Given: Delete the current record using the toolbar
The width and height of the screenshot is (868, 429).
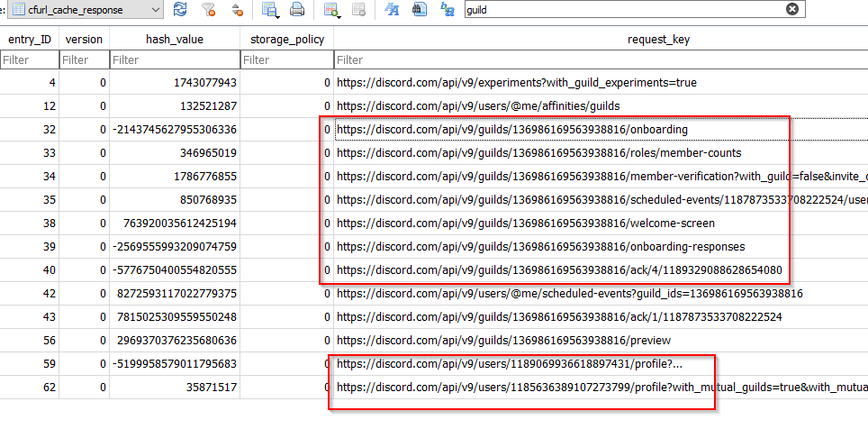Looking at the screenshot, I should point(358,9).
